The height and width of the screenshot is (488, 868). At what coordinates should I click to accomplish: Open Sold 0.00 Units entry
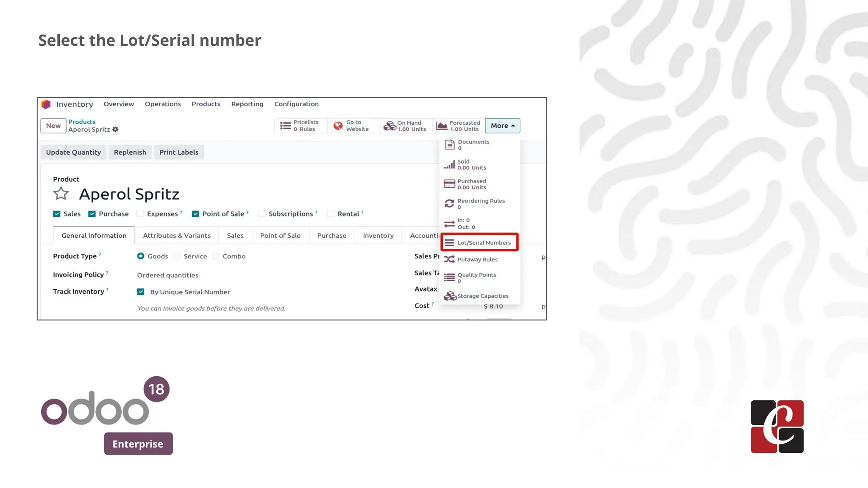tap(479, 164)
